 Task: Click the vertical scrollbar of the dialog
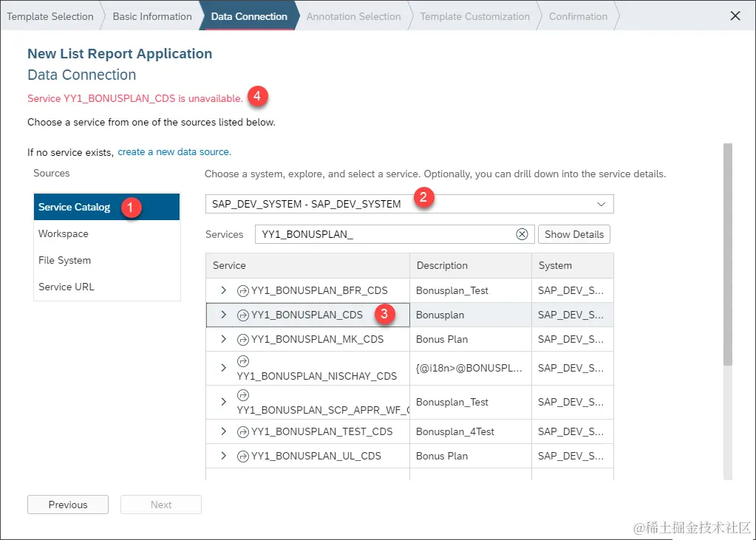(728, 255)
